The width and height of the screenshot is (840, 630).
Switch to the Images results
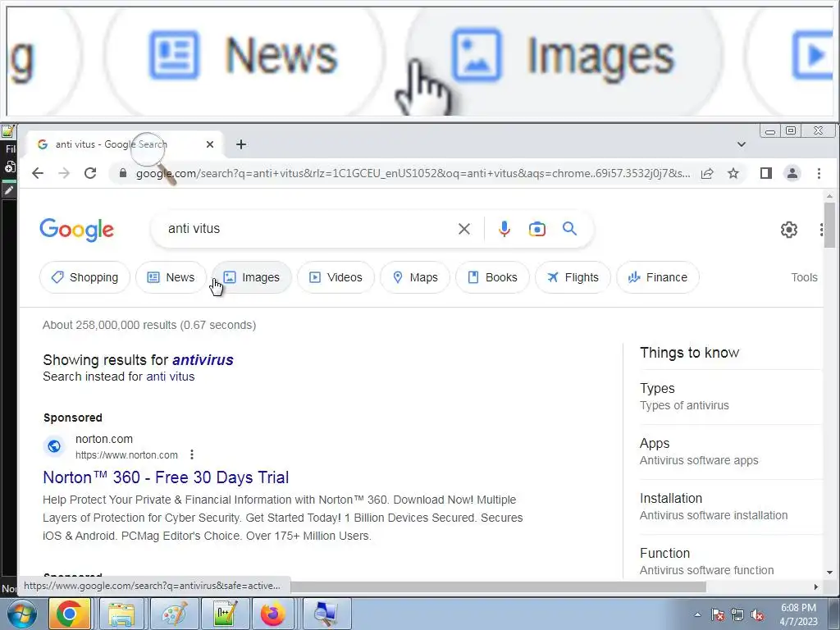click(252, 277)
